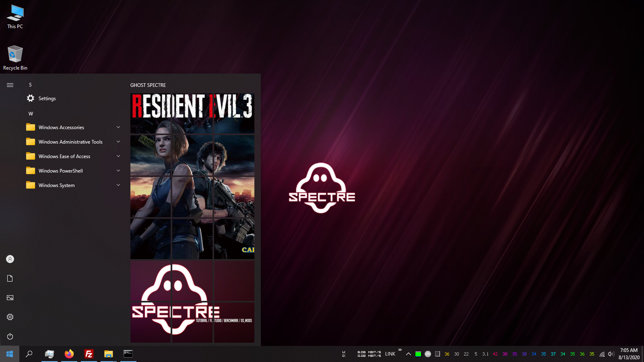Screen dimensions: 644x362
Task: Launch Firefox from the taskbar
Action: click(x=69, y=354)
